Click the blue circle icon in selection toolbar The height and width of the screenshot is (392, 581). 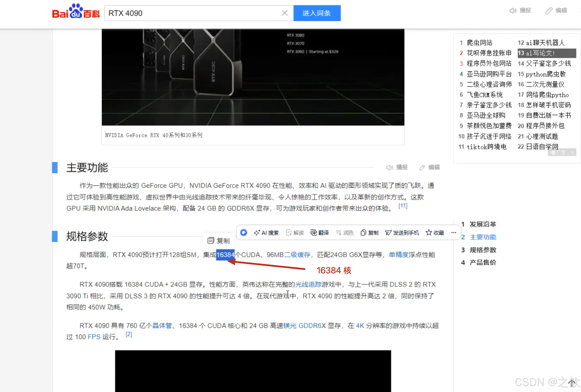click(244, 233)
